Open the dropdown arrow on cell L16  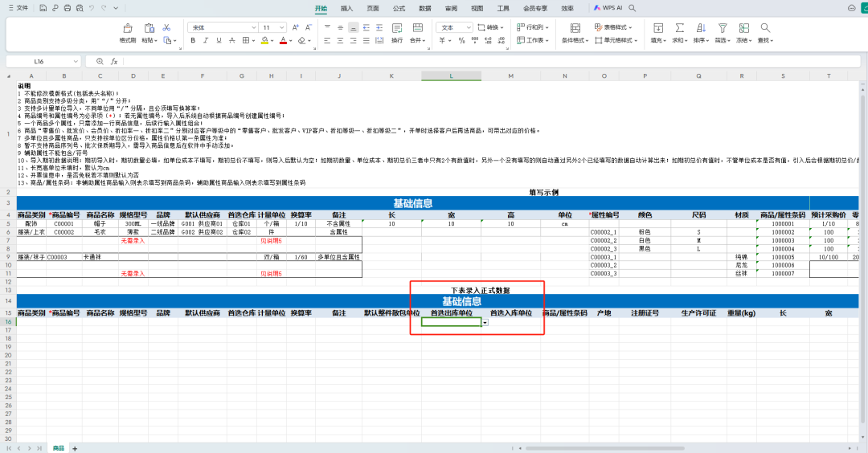(x=485, y=322)
